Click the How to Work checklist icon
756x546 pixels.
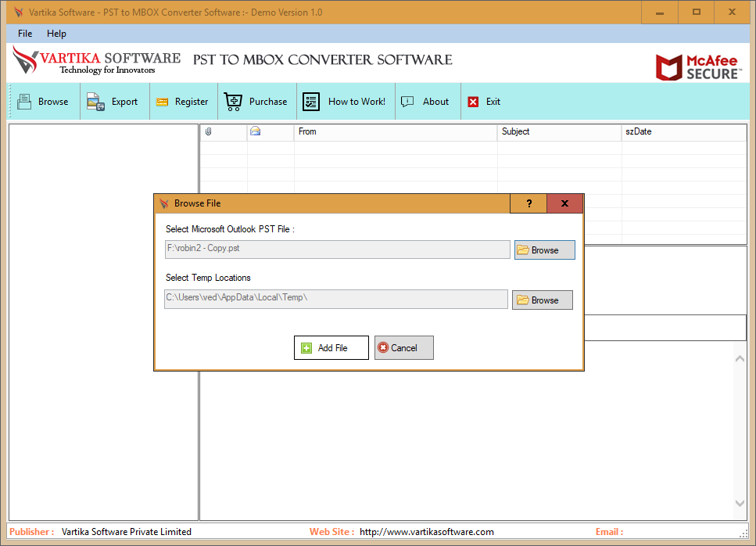[311, 102]
